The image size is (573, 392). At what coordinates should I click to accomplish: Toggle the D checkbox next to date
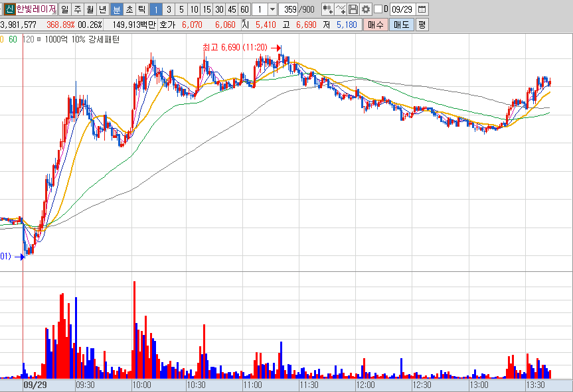coord(378,9)
